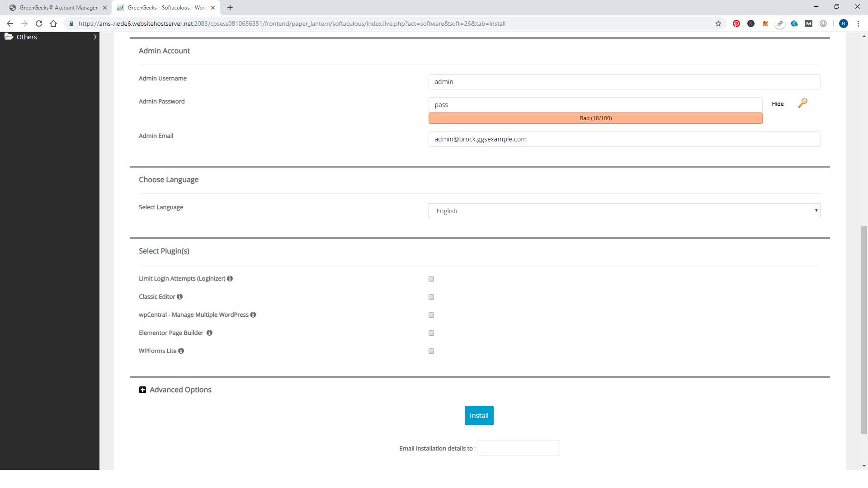Image resolution: width=868 pixels, height=488 pixels.
Task: Click info icon next to WPForms Lite
Action: pos(181,351)
